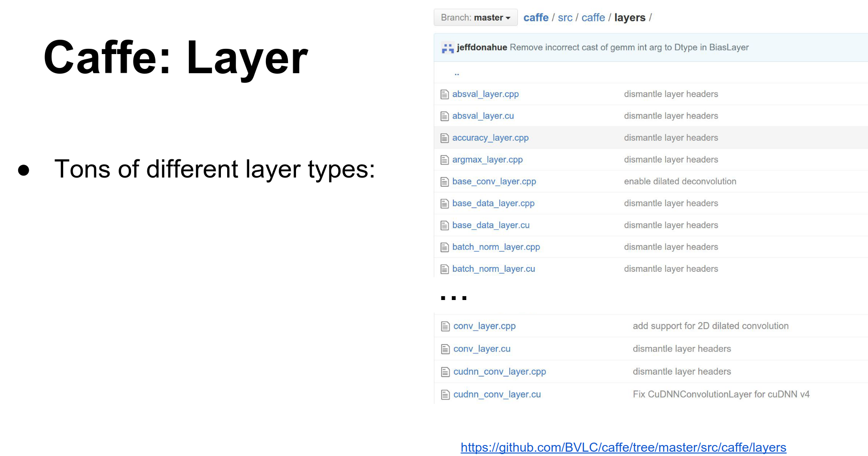Click jeffdonahue's avatar icon

coord(448,48)
